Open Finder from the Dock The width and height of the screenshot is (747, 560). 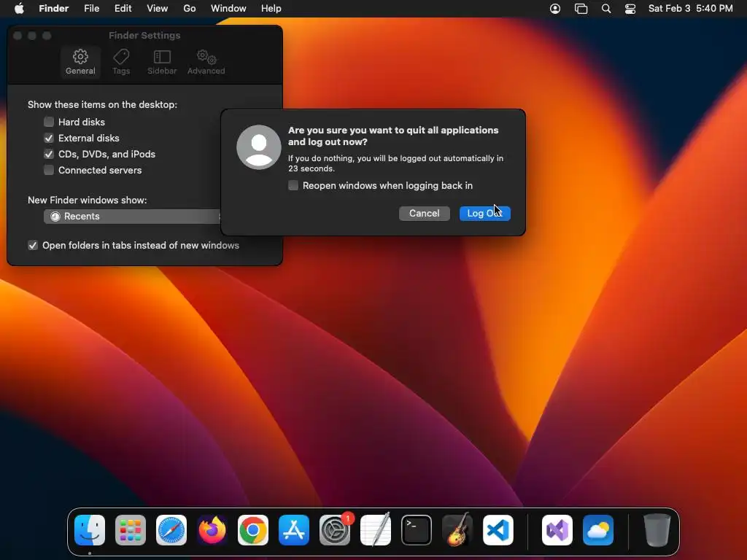point(90,530)
